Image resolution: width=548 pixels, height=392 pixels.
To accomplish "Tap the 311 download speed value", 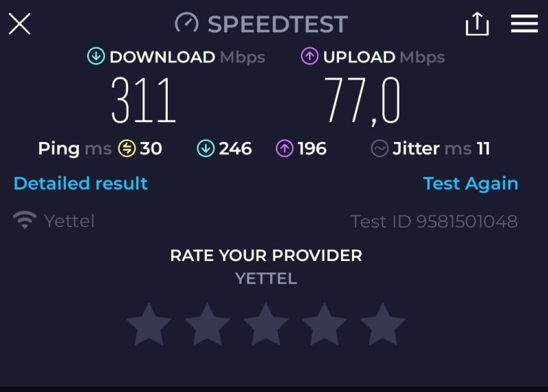I will click(x=143, y=100).
